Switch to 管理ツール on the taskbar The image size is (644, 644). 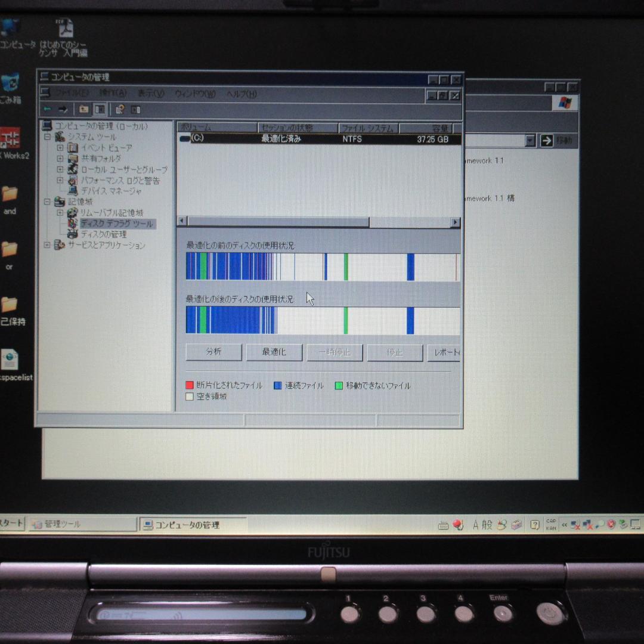(x=83, y=524)
